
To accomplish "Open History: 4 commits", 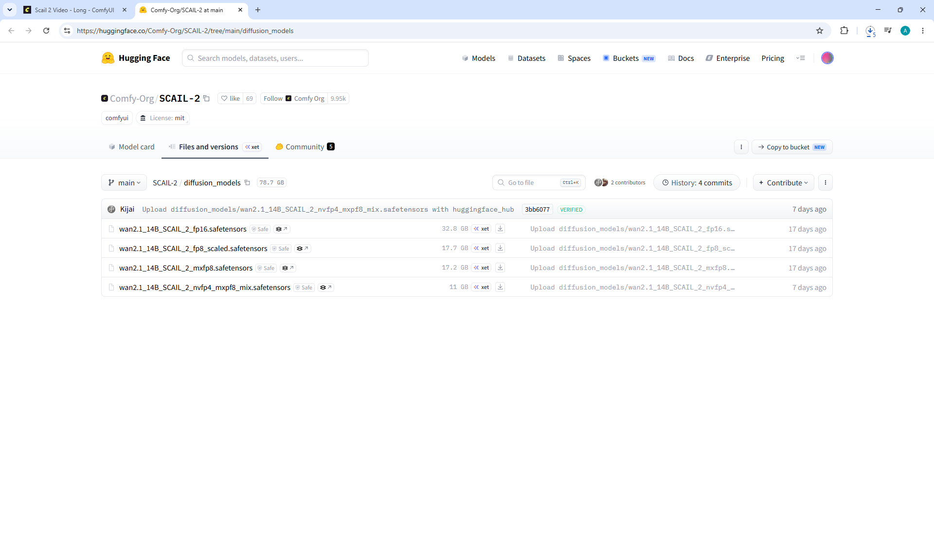I will tap(697, 182).
